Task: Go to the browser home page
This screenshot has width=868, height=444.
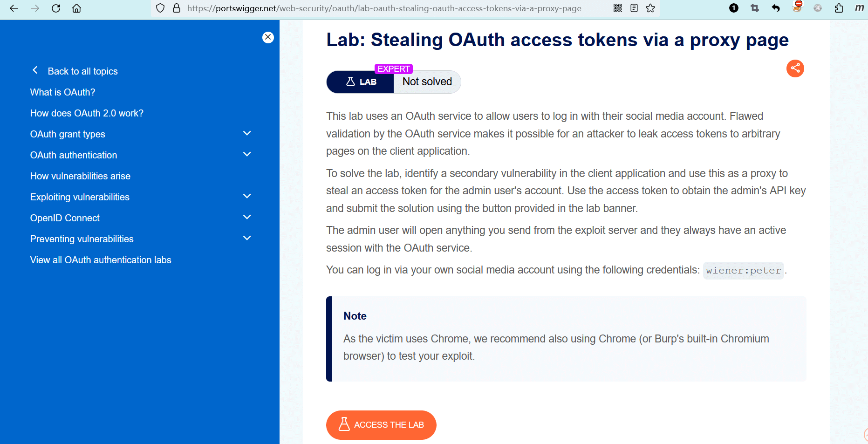Action: tap(76, 8)
